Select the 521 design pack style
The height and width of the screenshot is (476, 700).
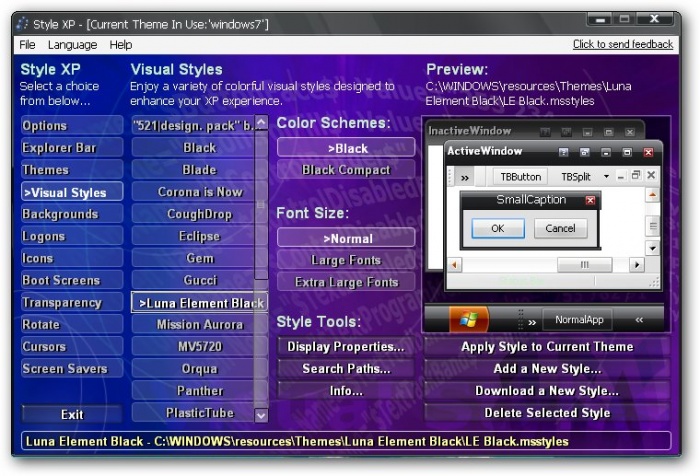click(x=193, y=125)
